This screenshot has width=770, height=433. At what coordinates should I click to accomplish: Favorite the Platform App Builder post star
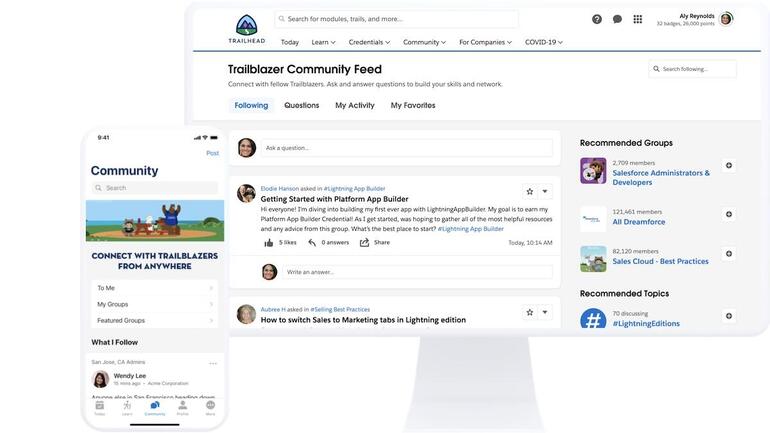(x=529, y=191)
